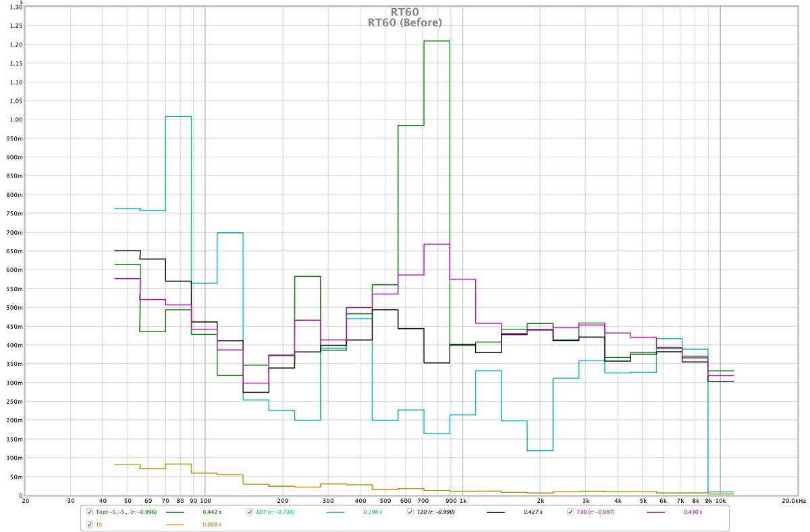This screenshot has width=810, height=532.
Task: Click the 0.430 s T30 value
Action: [691, 512]
